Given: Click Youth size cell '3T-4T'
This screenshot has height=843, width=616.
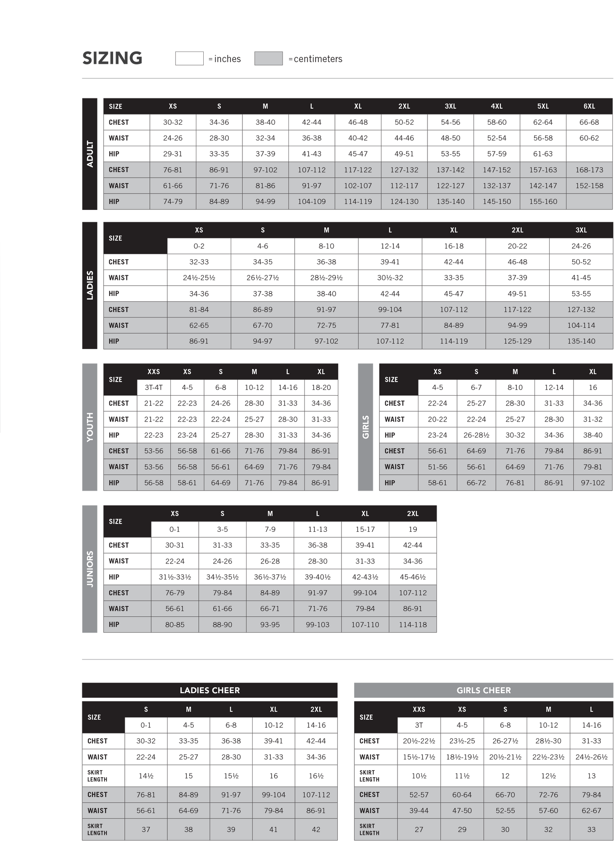Looking at the screenshot, I should pos(153,387).
